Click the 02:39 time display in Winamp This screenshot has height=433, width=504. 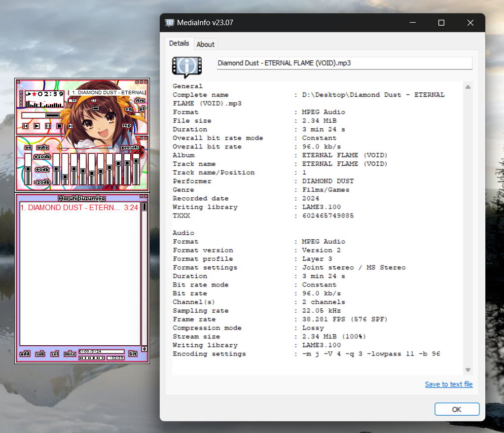pyautogui.click(x=51, y=94)
